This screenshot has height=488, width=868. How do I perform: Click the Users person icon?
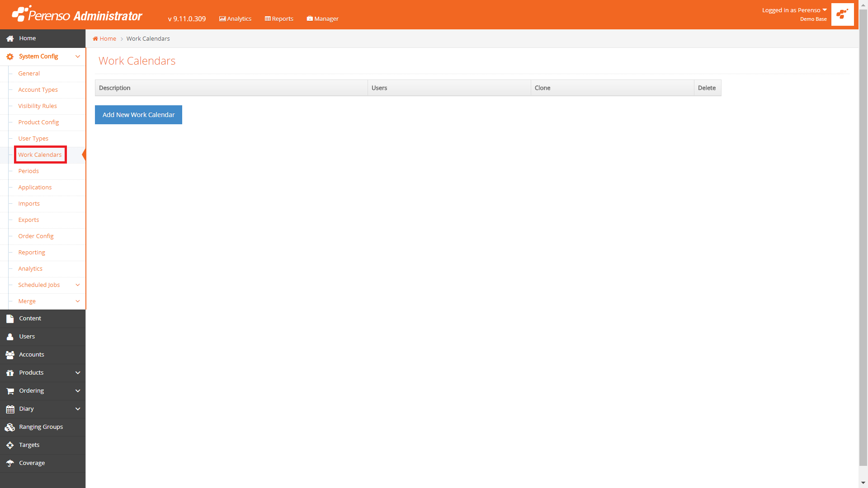tap(10, 337)
